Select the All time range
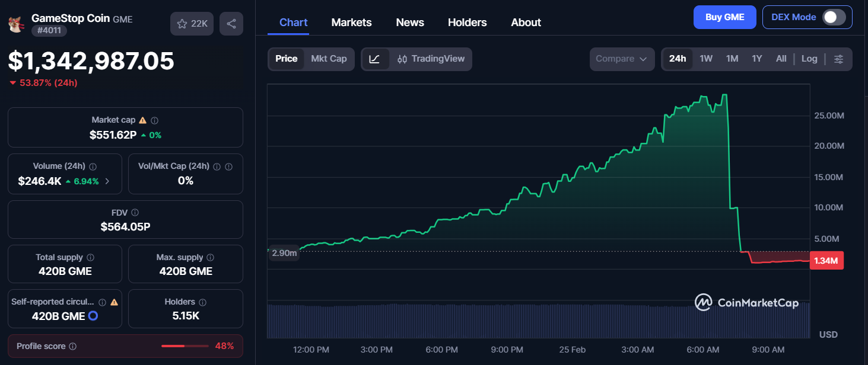Viewport: 868px width, 365px height. point(781,59)
